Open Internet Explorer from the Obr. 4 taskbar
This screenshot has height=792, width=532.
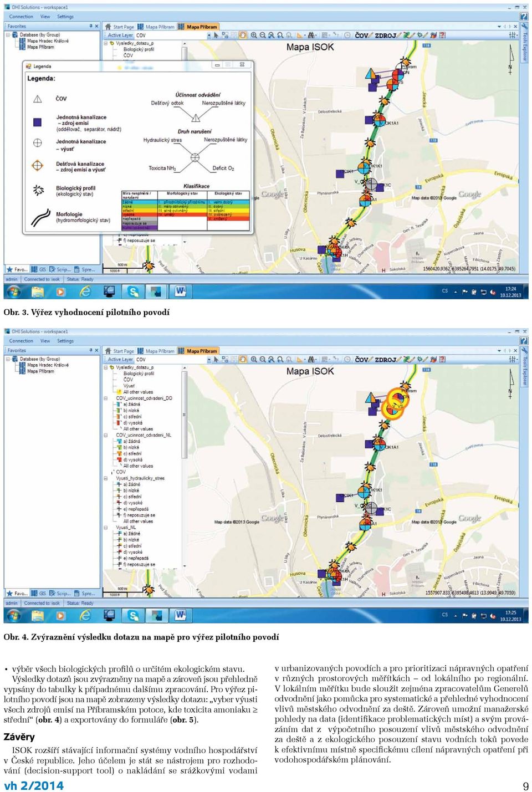[85, 615]
